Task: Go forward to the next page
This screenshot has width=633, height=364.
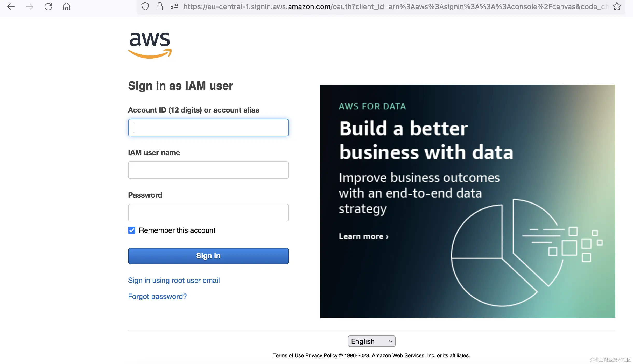Action: coord(30,6)
